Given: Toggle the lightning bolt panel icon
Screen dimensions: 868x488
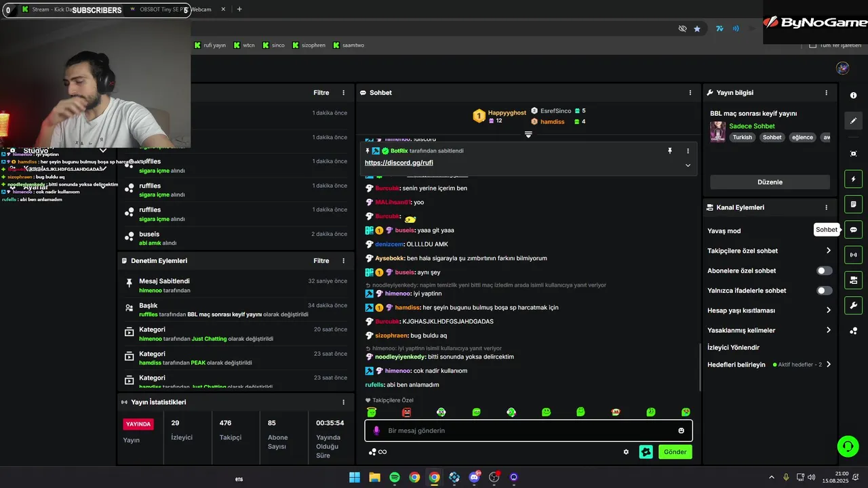Looking at the screenshot, I should [853, 179].
